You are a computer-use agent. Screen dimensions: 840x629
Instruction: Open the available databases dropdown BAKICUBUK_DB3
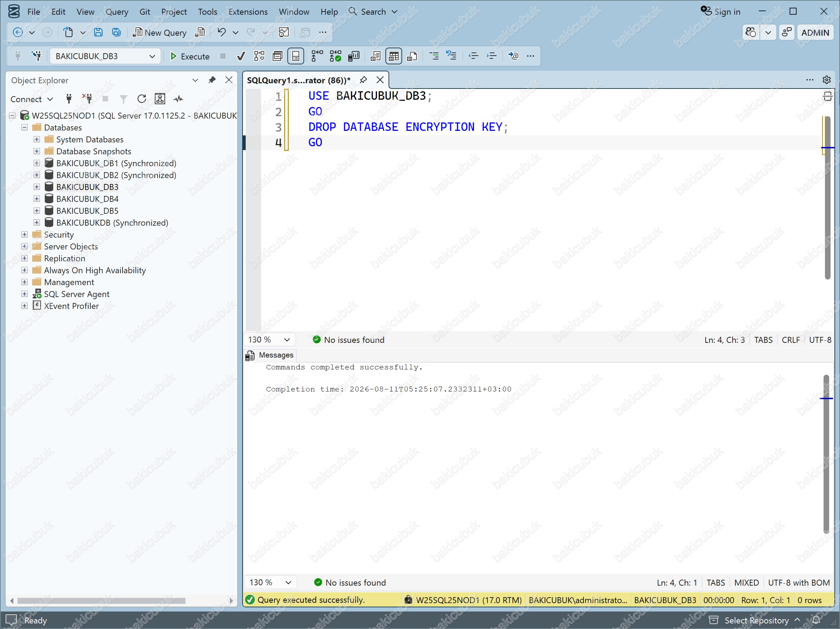[105, 56]
